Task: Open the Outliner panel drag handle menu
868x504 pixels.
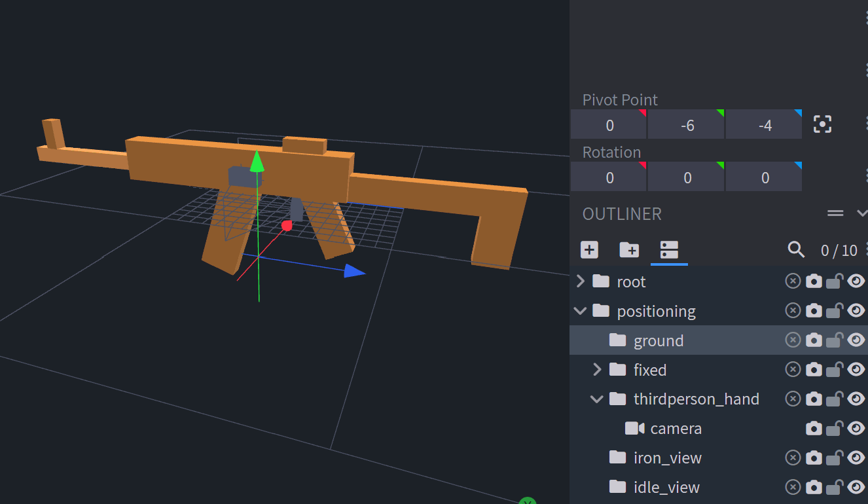Action: [x=835, y=213]
